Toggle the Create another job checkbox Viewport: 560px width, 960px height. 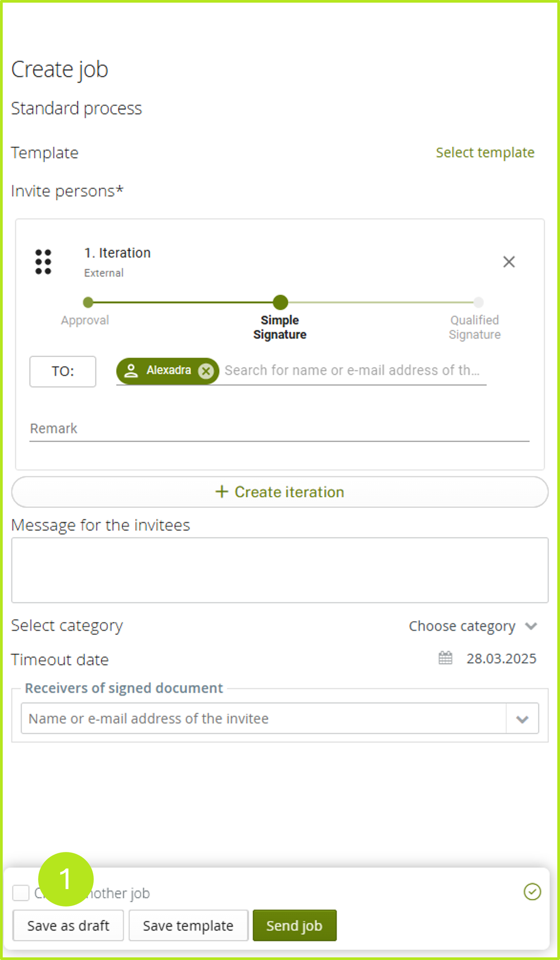pos(21,893)
